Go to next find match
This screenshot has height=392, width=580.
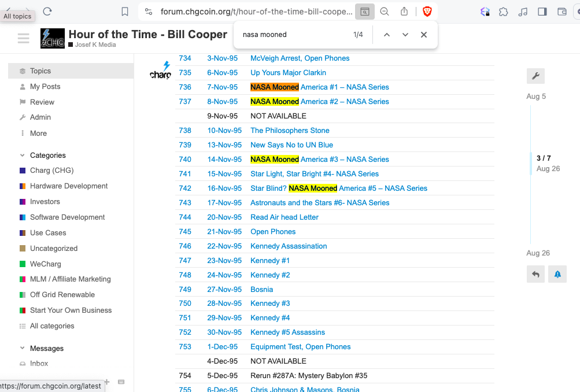click(405, 35)
